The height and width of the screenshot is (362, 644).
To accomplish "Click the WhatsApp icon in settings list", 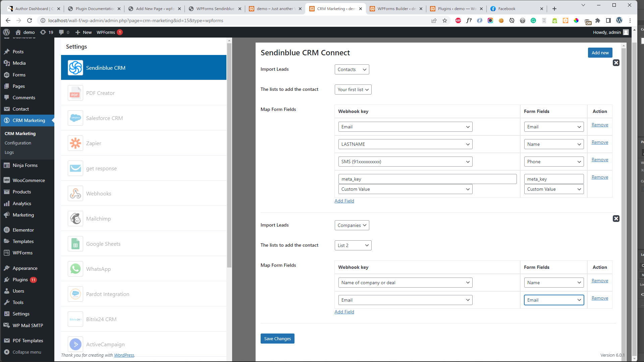I will coord(75,269).
